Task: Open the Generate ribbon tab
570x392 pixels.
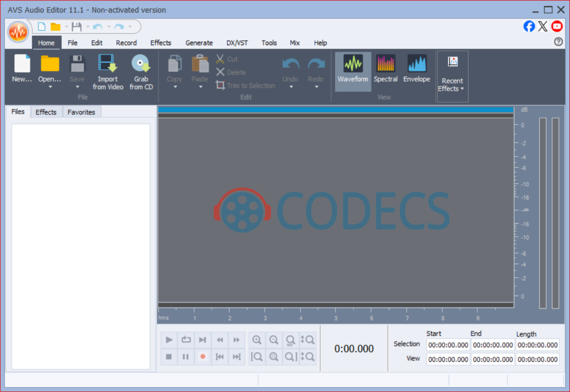Action: click(x=199, y=43)
